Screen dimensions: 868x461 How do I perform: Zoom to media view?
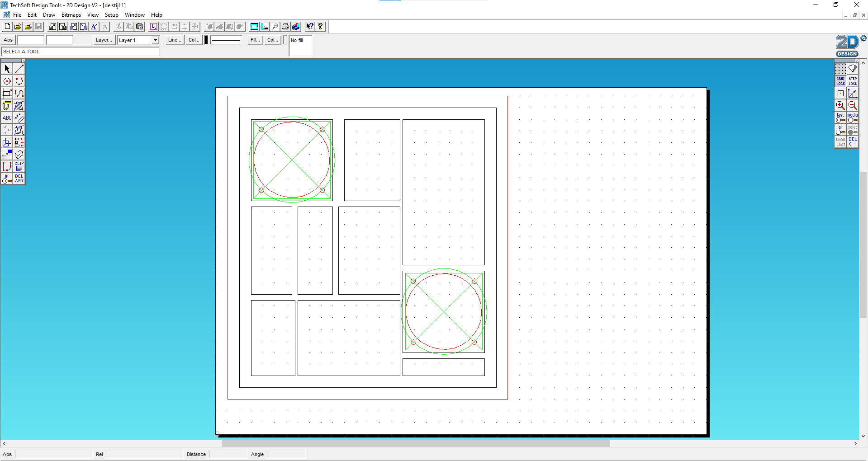(853, 118)
